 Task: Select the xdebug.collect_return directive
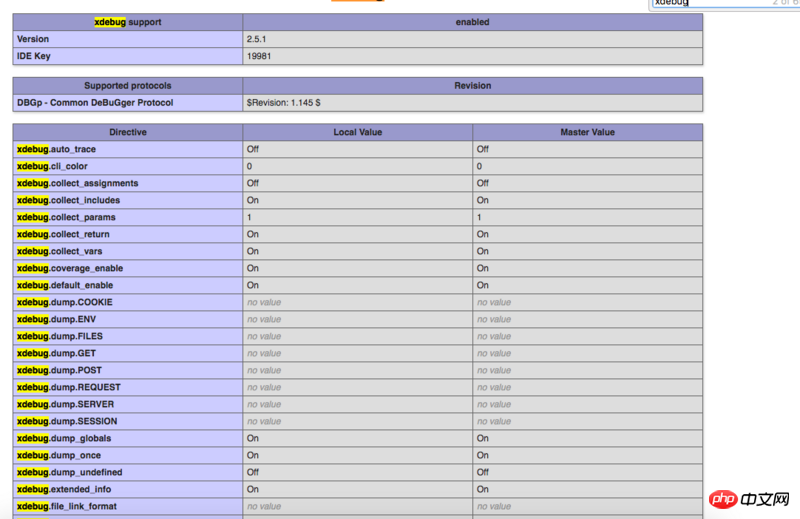(x=128, y=234)
